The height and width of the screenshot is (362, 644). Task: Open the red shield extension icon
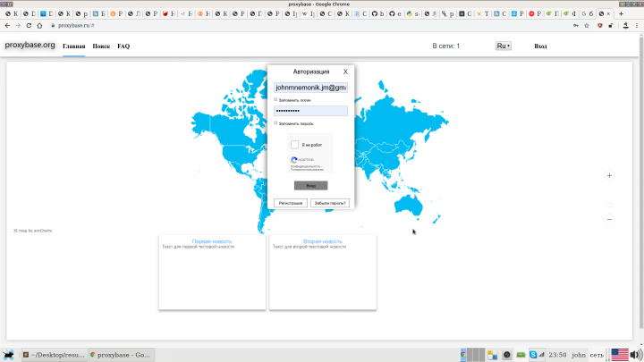pyautogui.click(x=599, y=25)
